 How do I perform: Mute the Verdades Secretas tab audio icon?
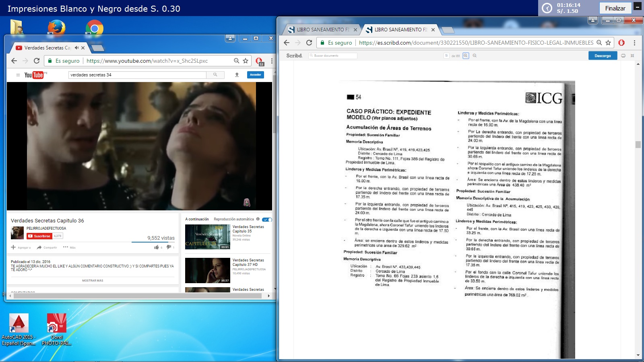pyautogui.click(x=76, y=48)
